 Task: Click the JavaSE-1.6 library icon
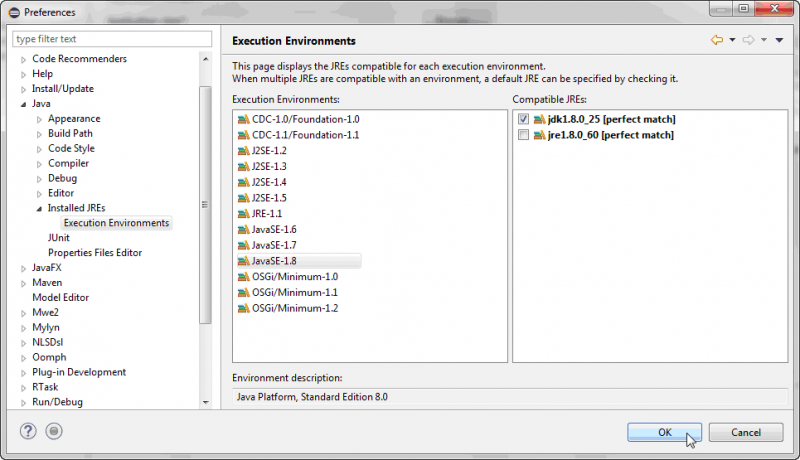(243, 229)
